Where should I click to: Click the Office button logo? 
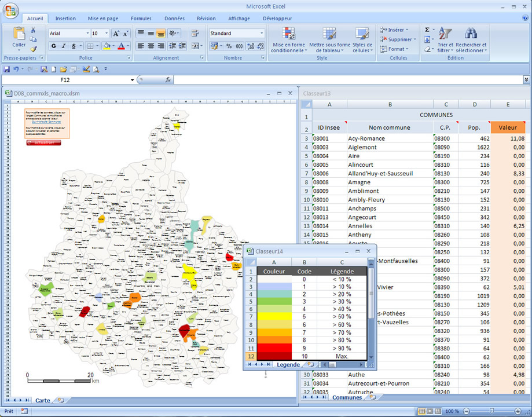(x=10, y=10)
